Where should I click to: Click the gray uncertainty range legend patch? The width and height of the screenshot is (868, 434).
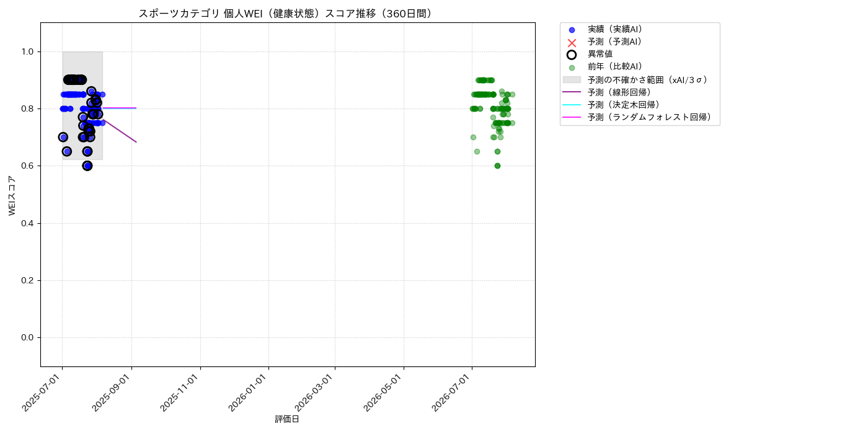click(572, 80)
